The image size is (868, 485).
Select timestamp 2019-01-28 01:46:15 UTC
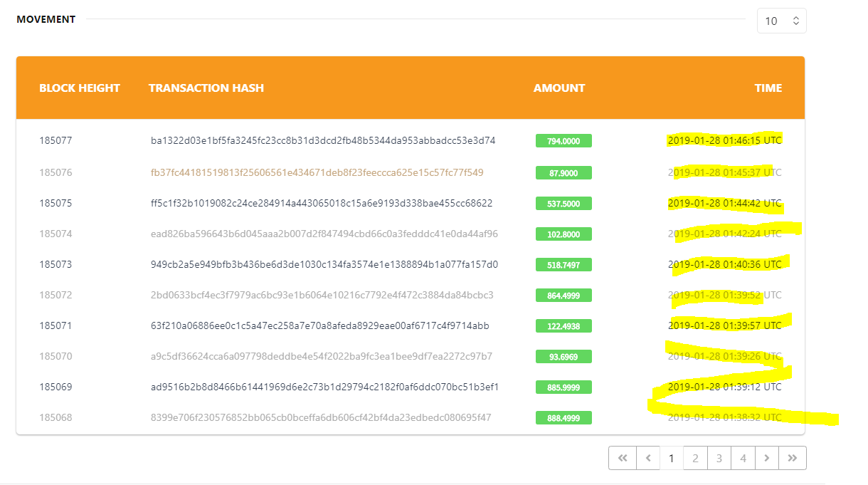[x=725, y=141]
